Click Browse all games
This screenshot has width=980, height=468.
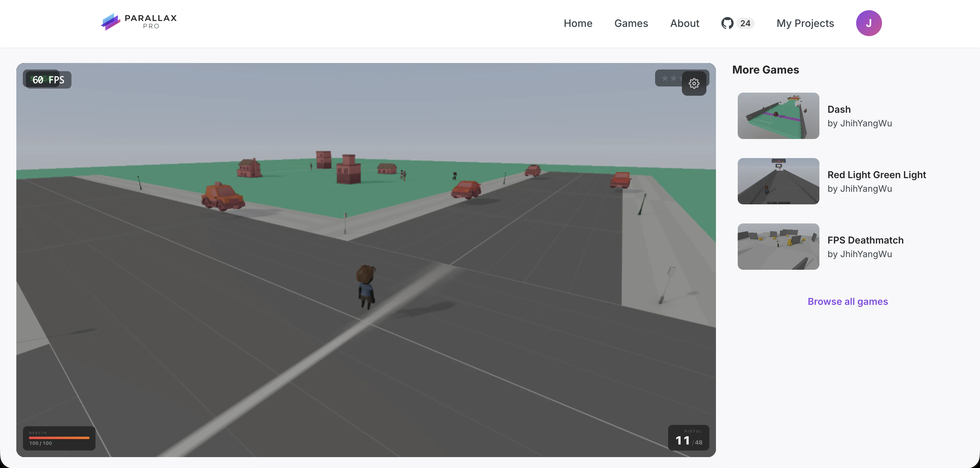coord(848,301)
